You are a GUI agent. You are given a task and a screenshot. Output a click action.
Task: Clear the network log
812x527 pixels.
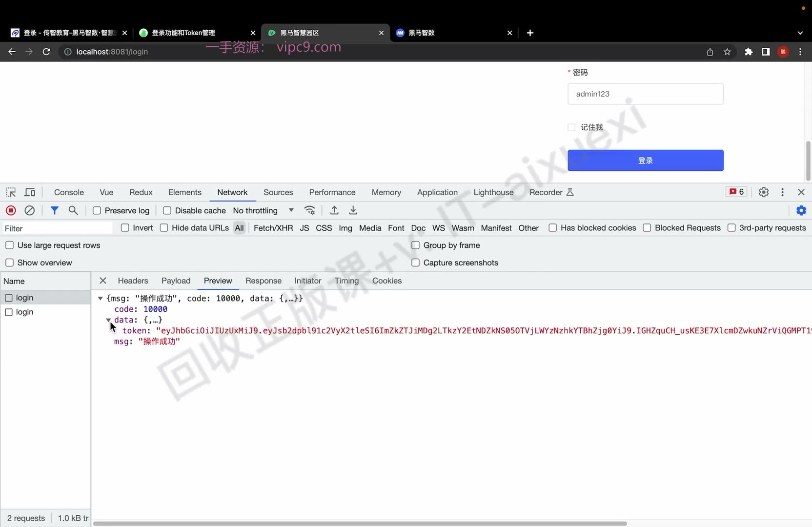pyautogui.click(x=30, y=210)
